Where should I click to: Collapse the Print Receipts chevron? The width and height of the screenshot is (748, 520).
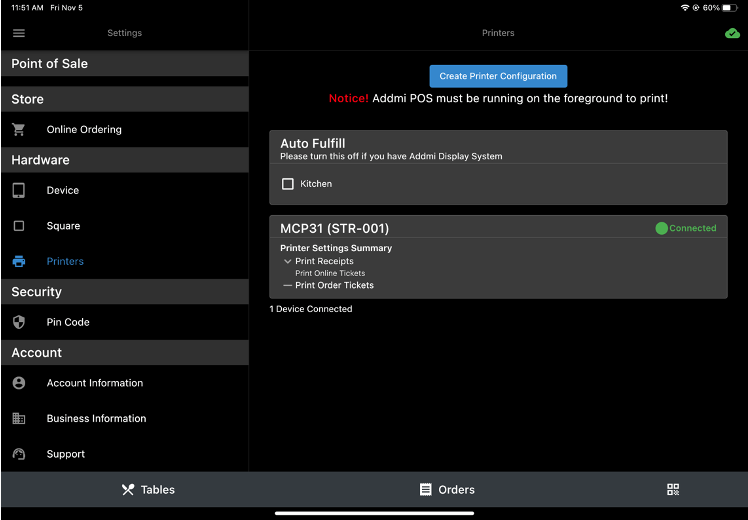click(288, 261)
